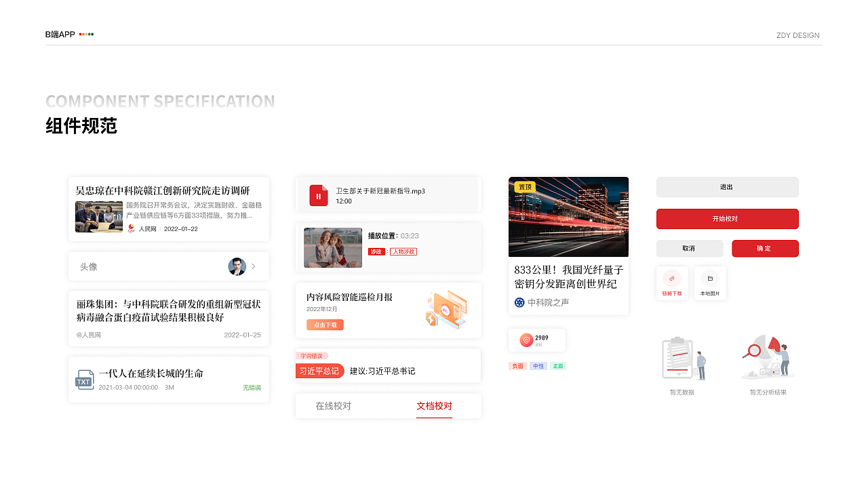868x488 pixels.
Task: Switch to the 文档校对 tab
Action: pyautogui.click(x=434, y=406)
